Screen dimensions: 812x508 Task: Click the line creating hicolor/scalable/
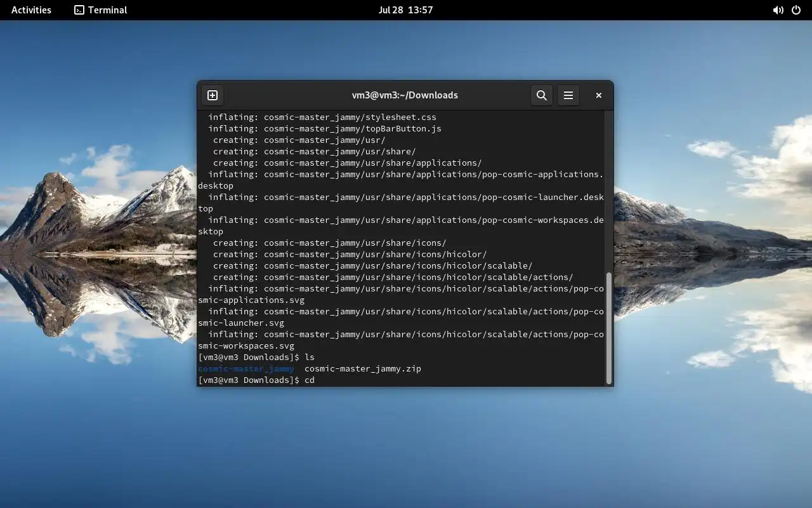pos(373,266)
